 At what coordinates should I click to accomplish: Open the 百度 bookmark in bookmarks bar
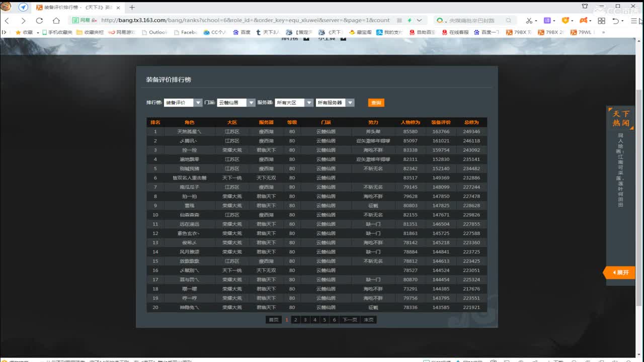242,32
